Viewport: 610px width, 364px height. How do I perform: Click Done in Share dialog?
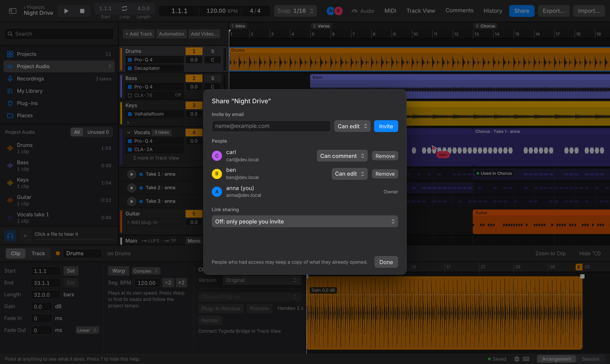(386, 262)
